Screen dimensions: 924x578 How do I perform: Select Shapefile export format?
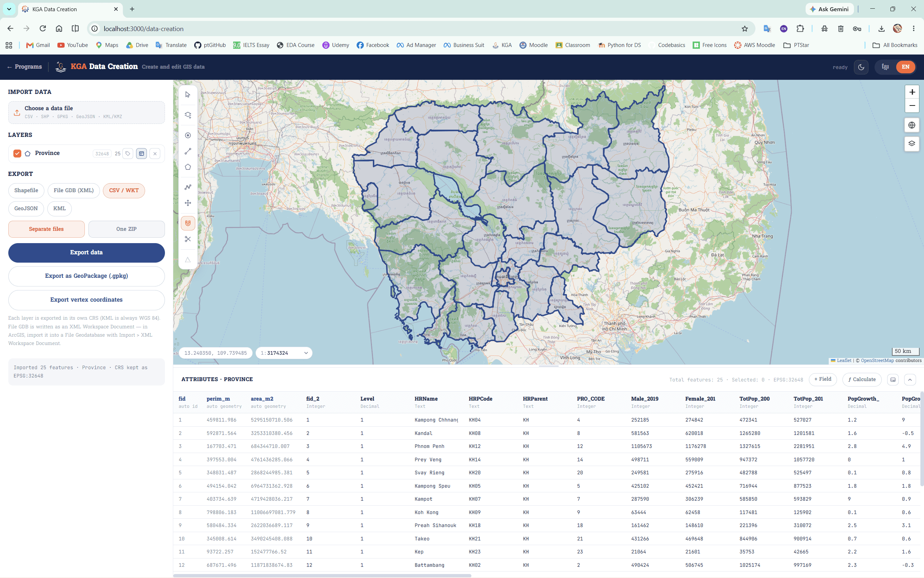26,190
